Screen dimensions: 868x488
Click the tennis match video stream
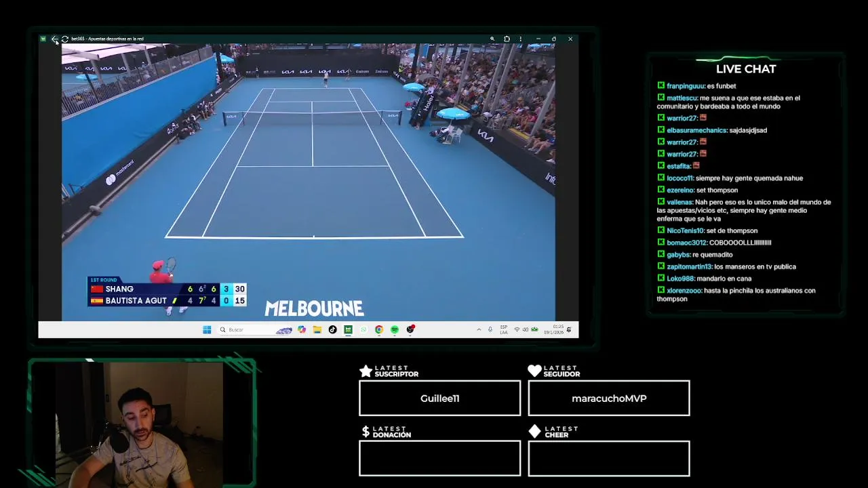pos(309,182)
